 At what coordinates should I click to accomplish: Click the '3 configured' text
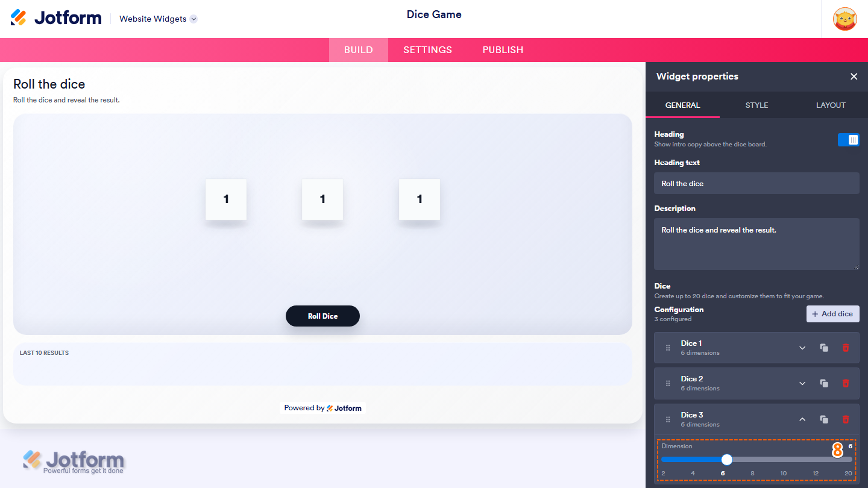(x=673, y=319)
